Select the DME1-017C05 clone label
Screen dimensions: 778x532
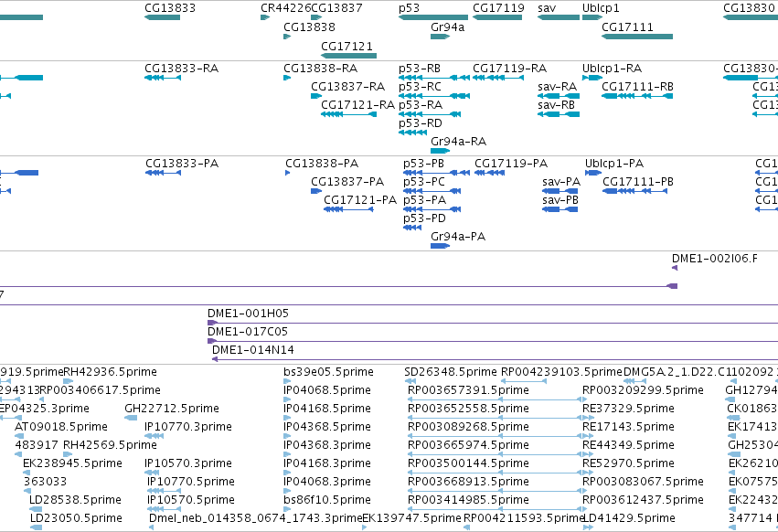(x=248, y=332)
